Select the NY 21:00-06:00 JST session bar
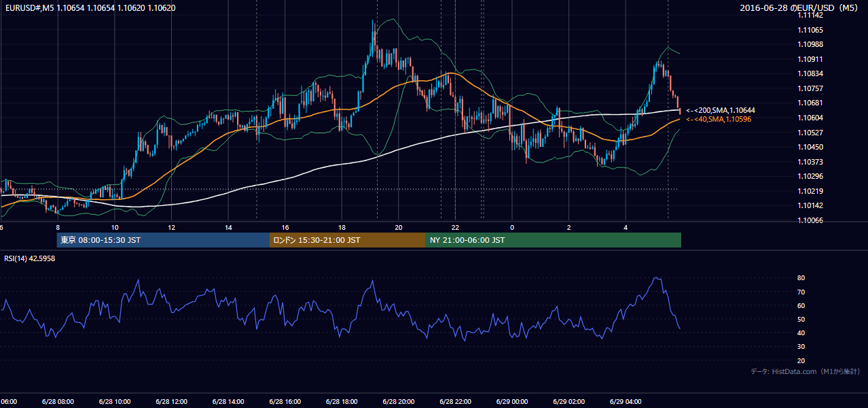The width and height of the screenshot is (868, 408). [553, 240]
